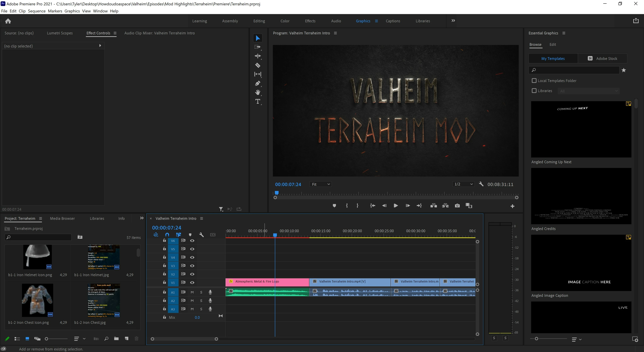
Task: Click the Export Frame camera icon
Action: (x=457, y=206)
